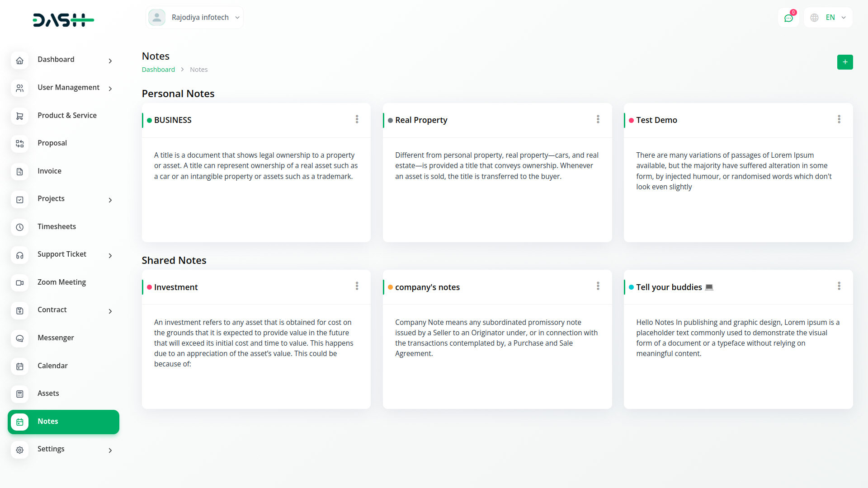
Task: Select Messenger from the sidebar
Action: tap(56, 338)
